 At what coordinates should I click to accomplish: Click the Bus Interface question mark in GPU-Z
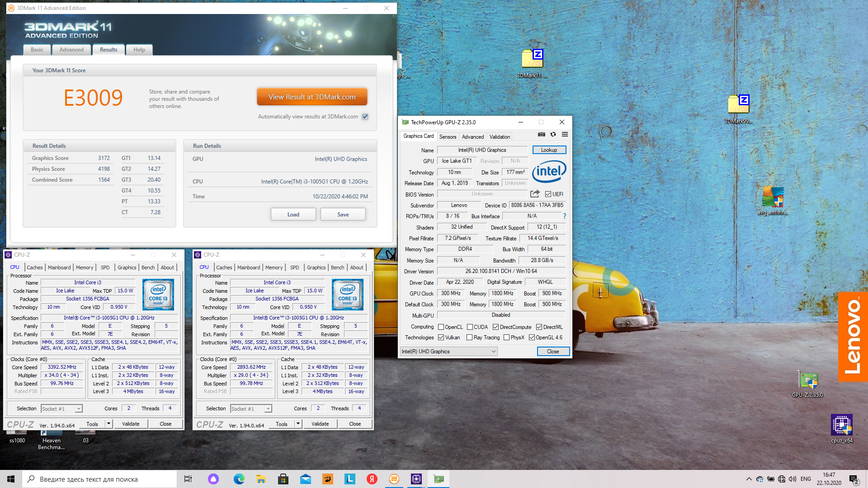(x=565, y=216)
